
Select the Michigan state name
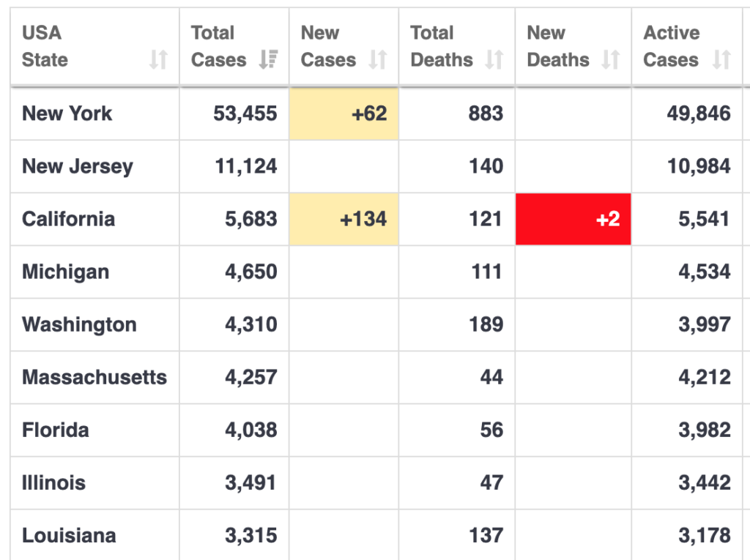(66, 272)
